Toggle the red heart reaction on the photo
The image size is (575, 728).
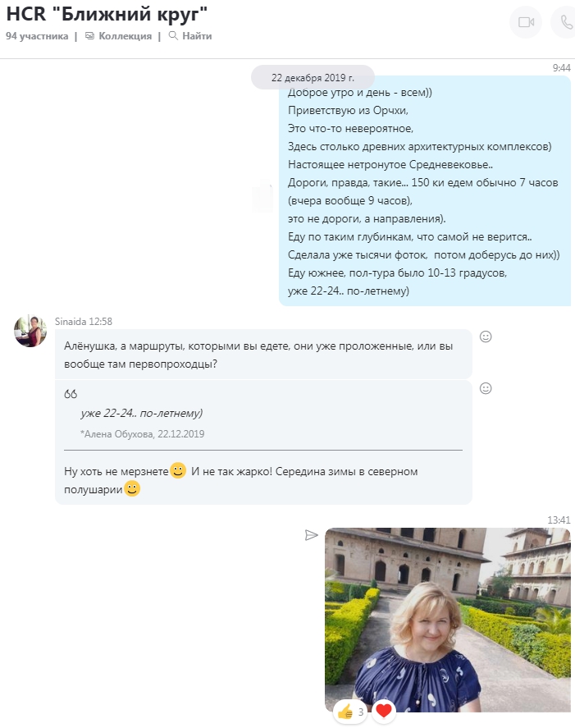click(x=384, y=711)
